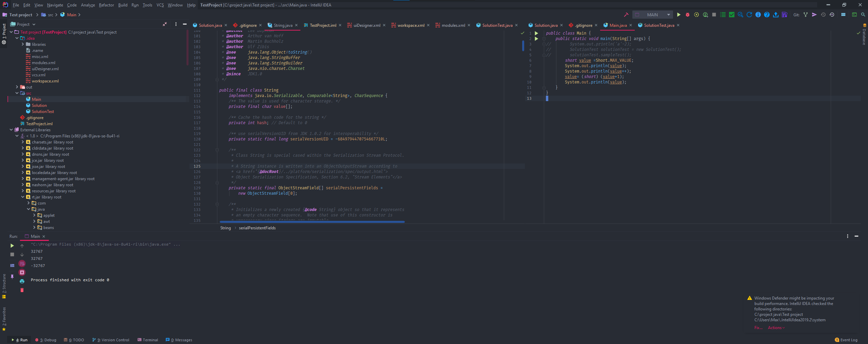Viewport: 868px width, 344px height.
Task: Toggle the Structure tool window stripe
Action: 4,286
